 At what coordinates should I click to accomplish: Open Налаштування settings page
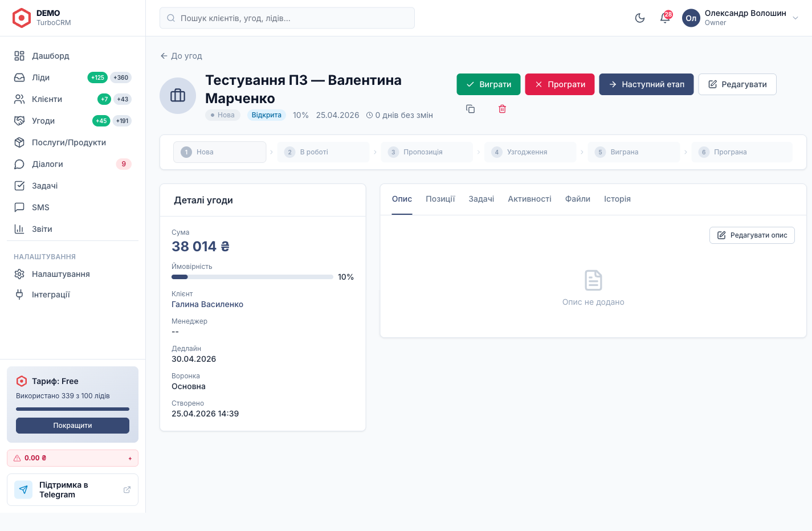(x=72, y=274)
